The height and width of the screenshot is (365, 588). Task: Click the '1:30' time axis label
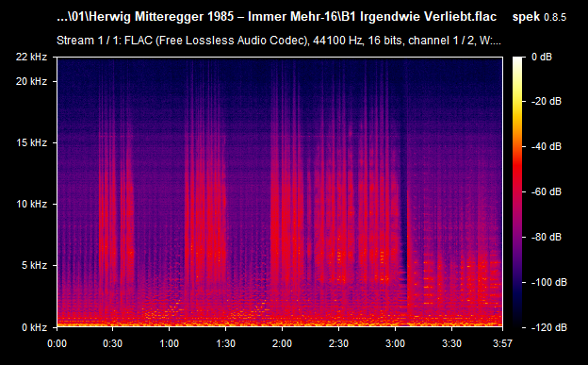coord(226,343)
